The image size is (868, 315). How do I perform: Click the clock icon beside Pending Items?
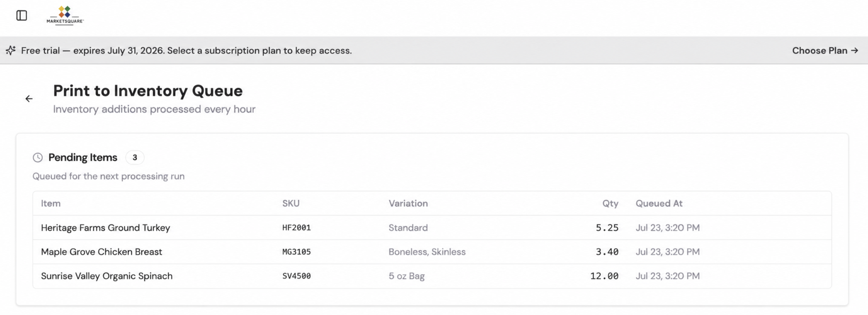coord(38,157)
